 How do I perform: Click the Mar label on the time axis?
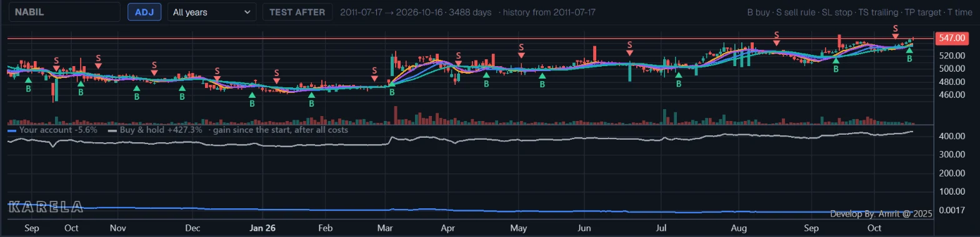pos(386,228)
